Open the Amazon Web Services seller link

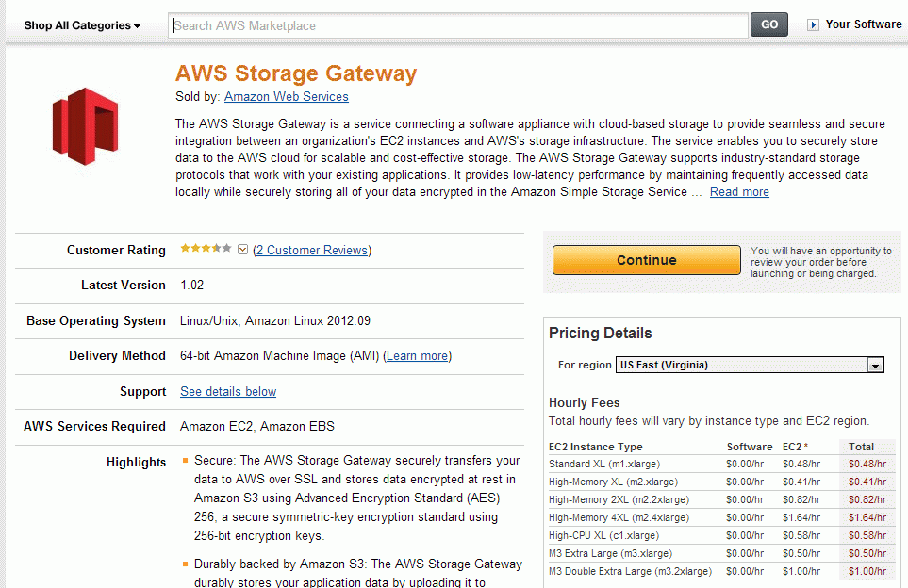tap(286, 97)
